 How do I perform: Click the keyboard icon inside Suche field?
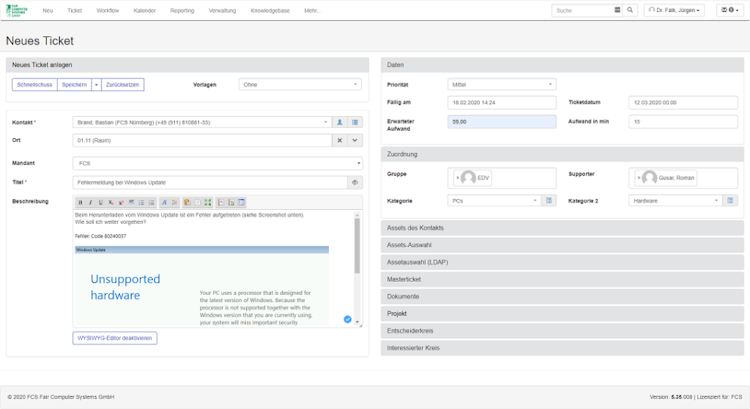pos(617,10)
